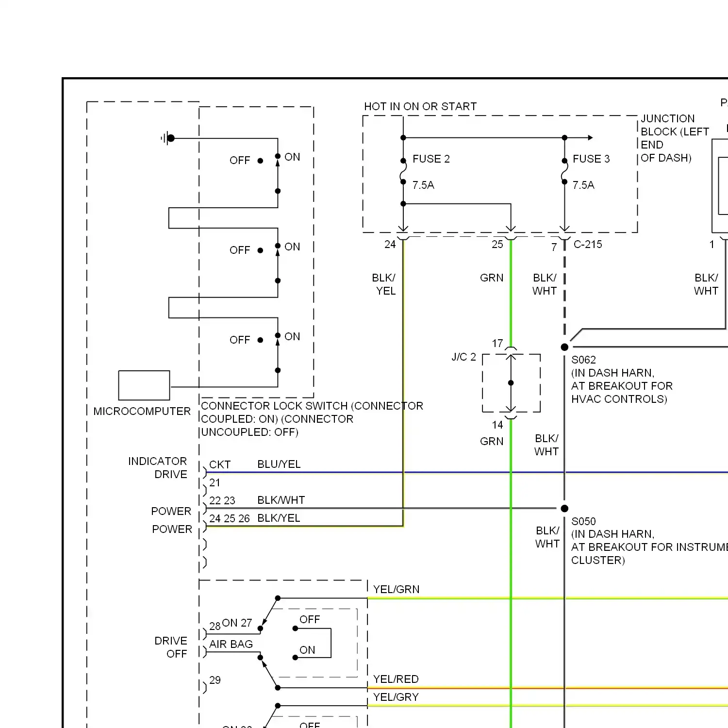
Task: Select the J/C 2 joint connector label
Action: point(464,357)
